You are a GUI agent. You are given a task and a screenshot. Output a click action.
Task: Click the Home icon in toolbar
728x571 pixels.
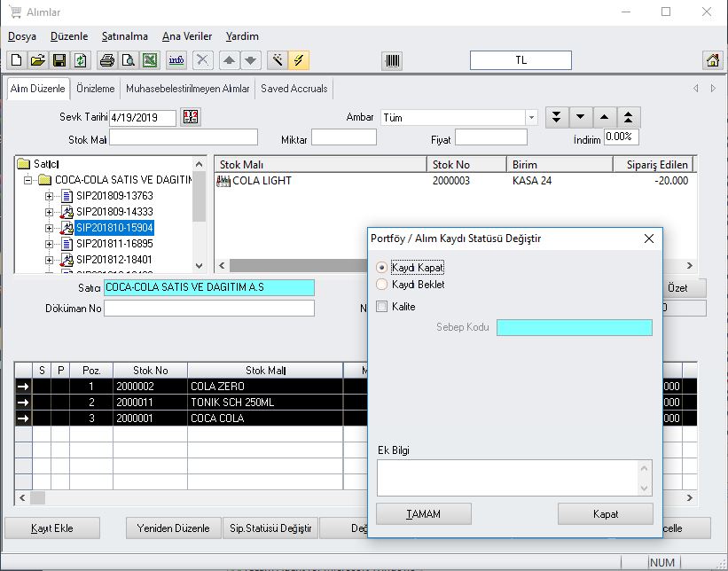click(x=713, y=60)
